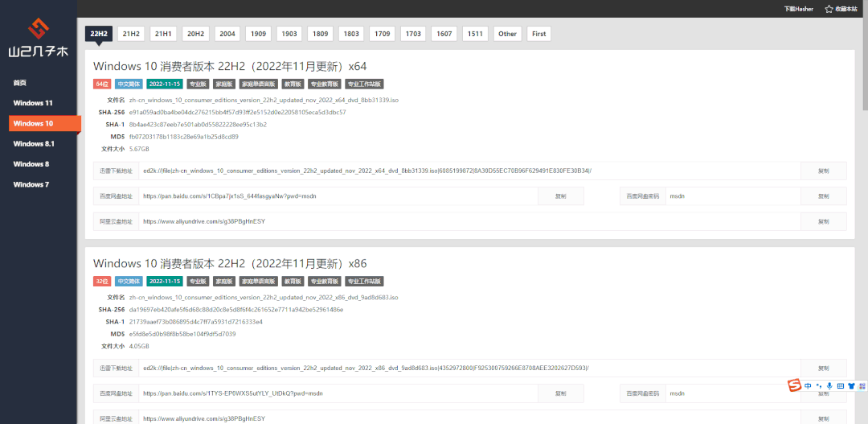Toggle Chinese/English input mode (中)
The image size is (868, 424).
[809, 386]
